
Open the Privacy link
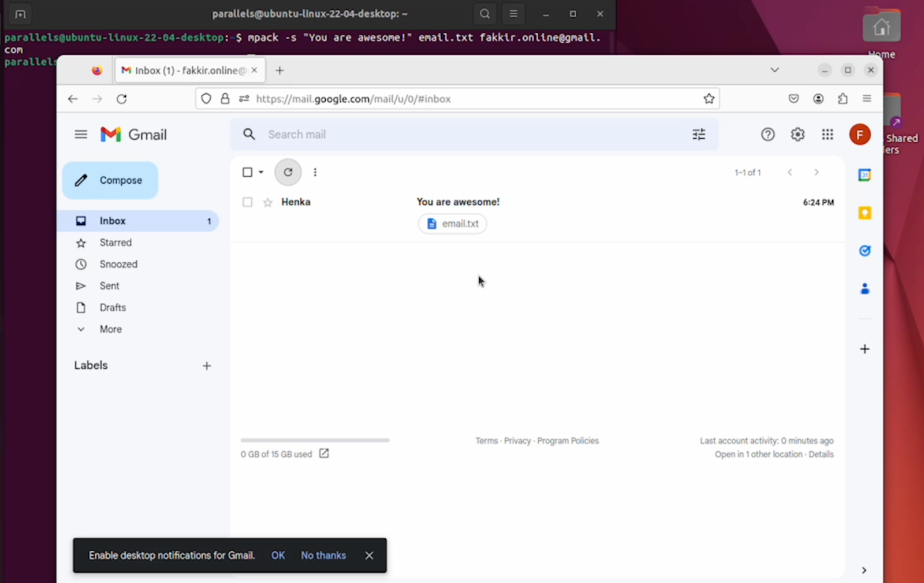(517, 441)
